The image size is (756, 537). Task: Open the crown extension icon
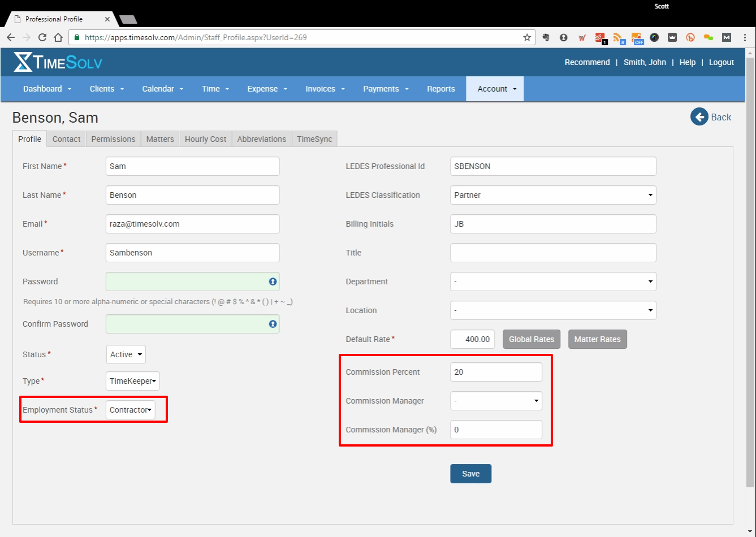pyautogui.click(x=672, y=38)
